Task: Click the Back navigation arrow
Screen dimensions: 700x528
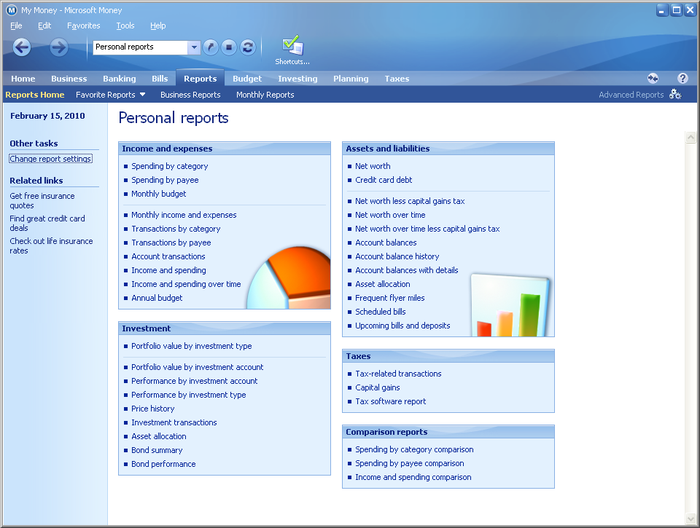Action: coord(21,47)
